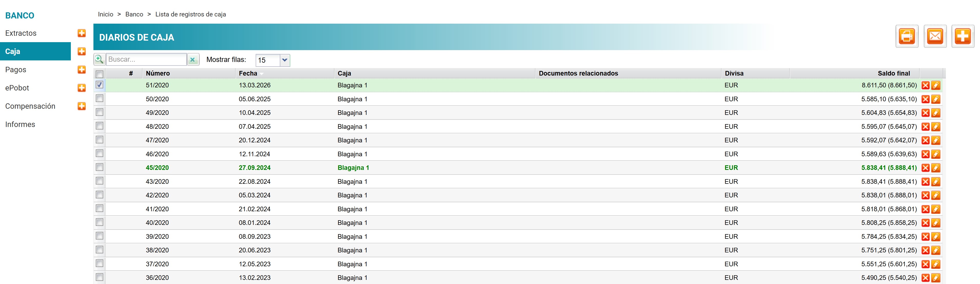The image size is (980, 284).
Task: Open the Mostrar filas dropdown
Action: (x=284, y=60)
